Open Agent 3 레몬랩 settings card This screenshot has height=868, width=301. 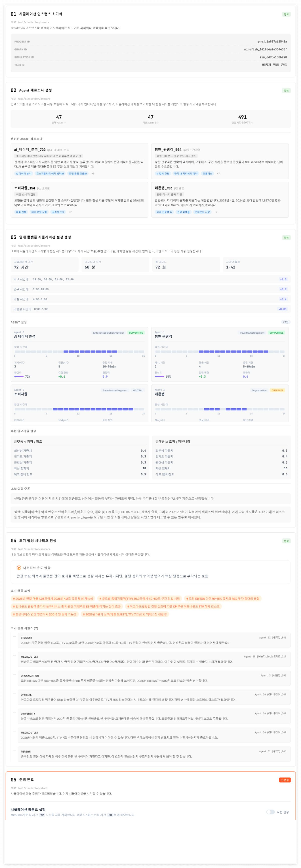coord(220,404)
